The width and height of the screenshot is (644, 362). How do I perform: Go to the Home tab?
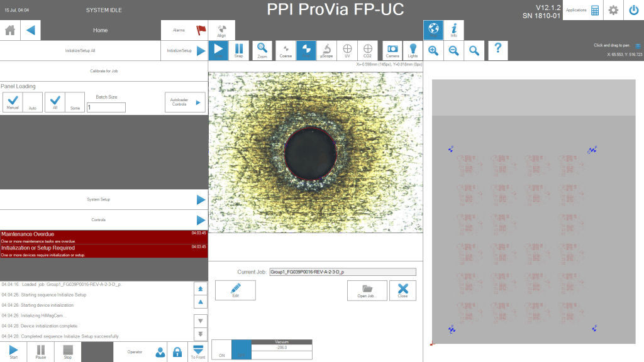pos(100,30)
